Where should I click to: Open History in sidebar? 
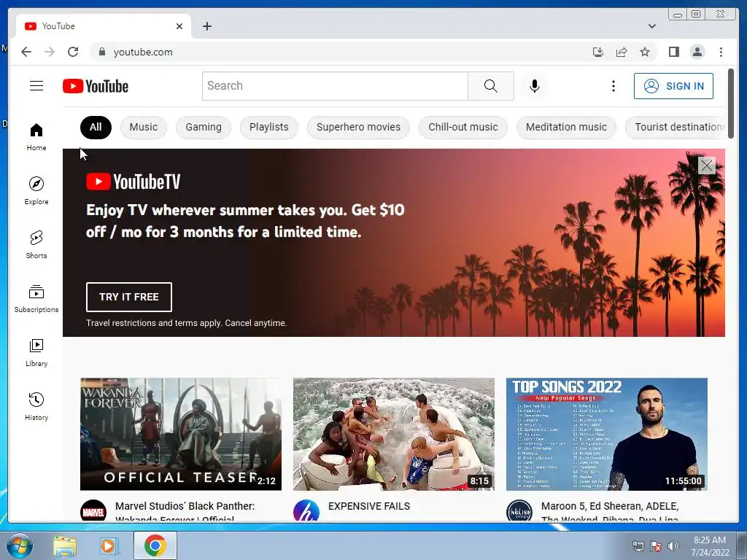(x=36, y=406)
